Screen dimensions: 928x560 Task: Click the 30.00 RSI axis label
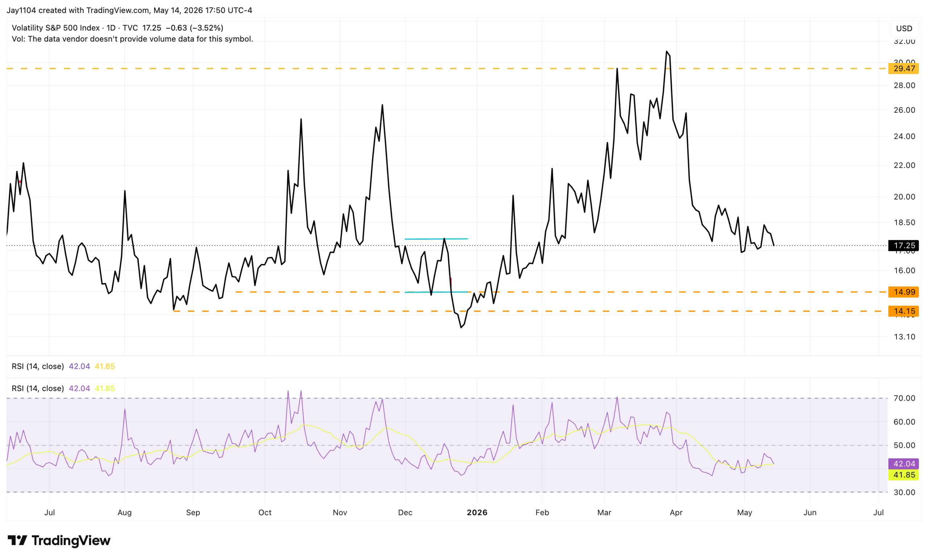(904, 492)
